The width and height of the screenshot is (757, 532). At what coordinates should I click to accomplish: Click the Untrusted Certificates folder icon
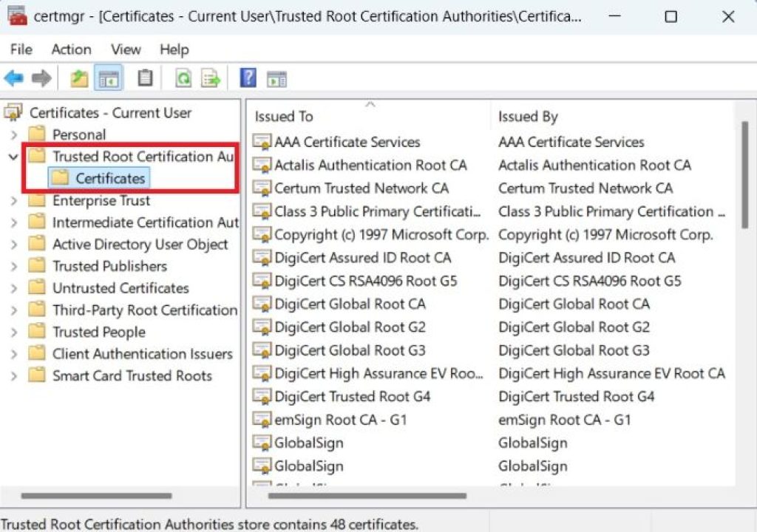(x=37, y=287)
